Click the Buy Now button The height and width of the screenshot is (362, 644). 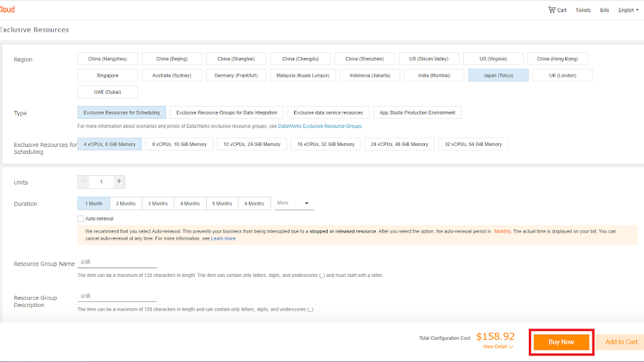(x=561, y=342)
